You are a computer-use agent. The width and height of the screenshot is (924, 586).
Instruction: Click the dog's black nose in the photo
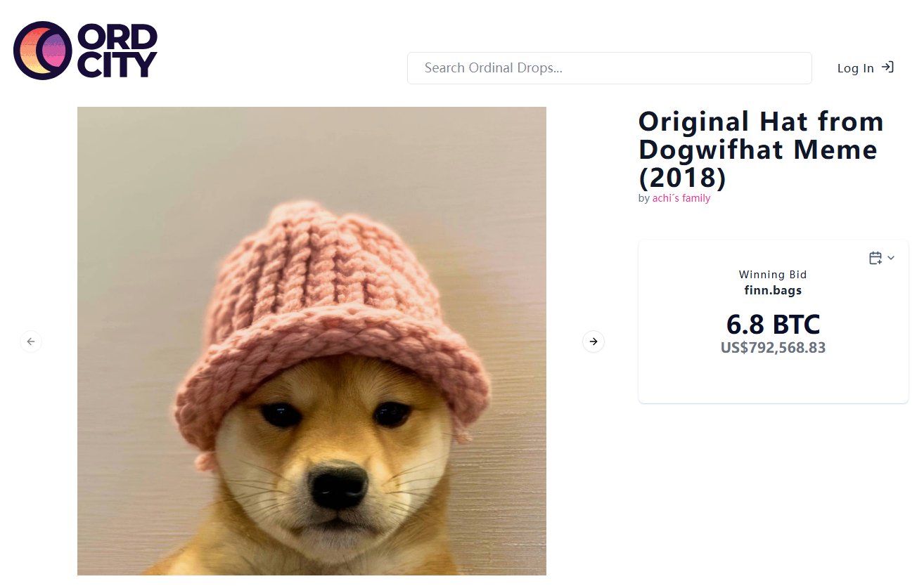tap(339, 488)
